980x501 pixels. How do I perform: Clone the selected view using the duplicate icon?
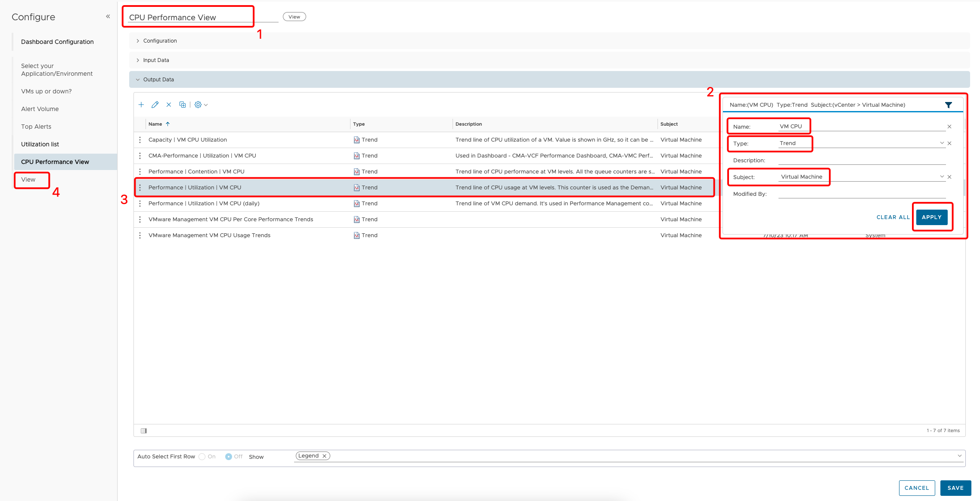point(183,105)
